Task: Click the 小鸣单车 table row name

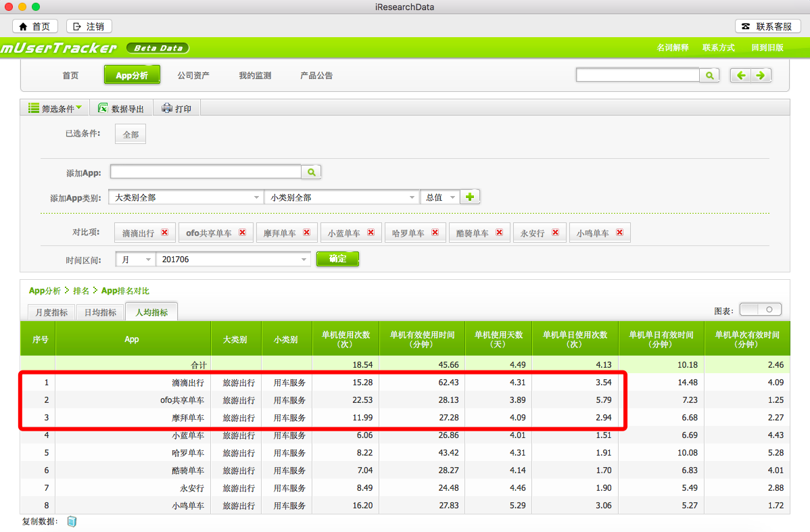Action: [x=188, y=506]
